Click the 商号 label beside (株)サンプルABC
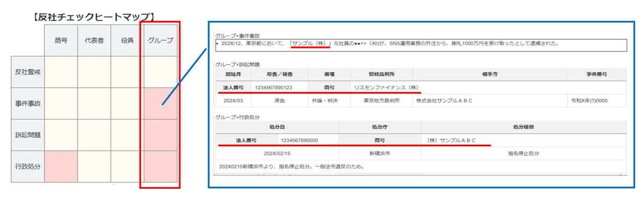Screen dimensions: 644x199 click(380, 140)
